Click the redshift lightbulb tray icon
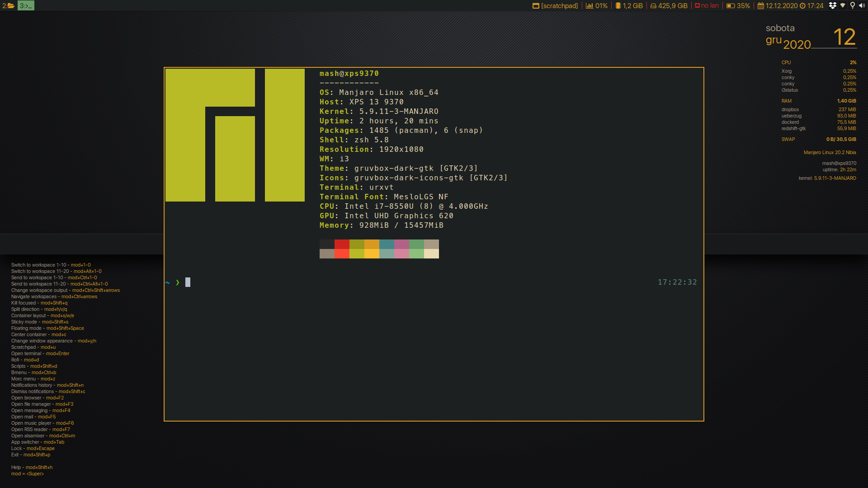 coord(853,5)
